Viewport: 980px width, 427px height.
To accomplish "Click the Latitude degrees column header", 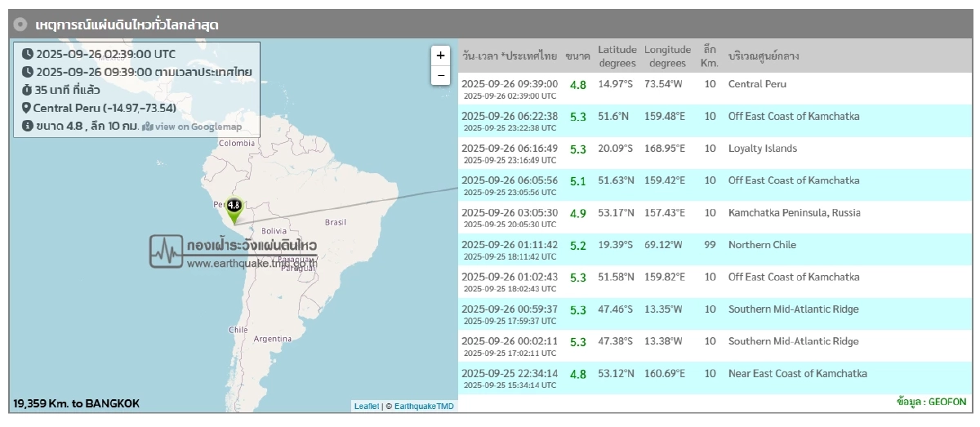I will tap(617, 56).
